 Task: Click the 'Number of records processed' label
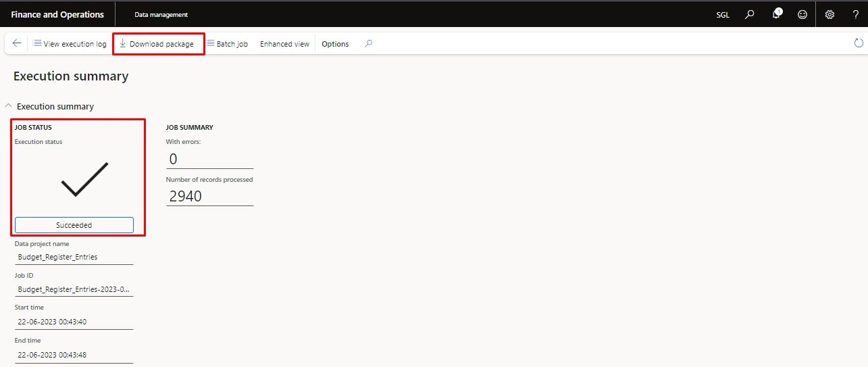tap(209, 180)
